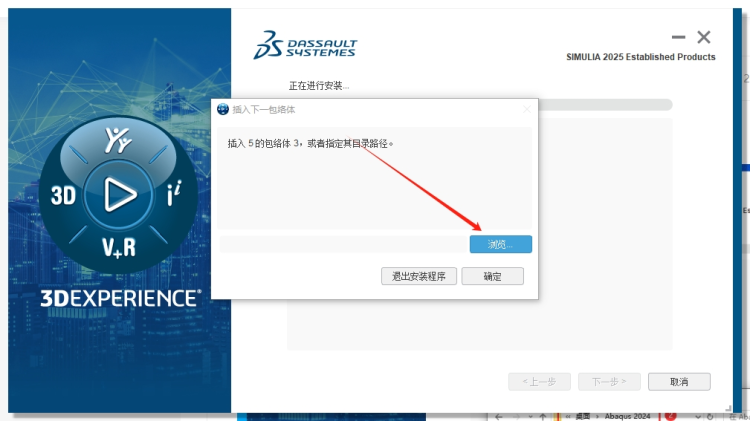The image size is (750, 421).
Task: Close the SIMULIA installer window
Action: (704, 37)
